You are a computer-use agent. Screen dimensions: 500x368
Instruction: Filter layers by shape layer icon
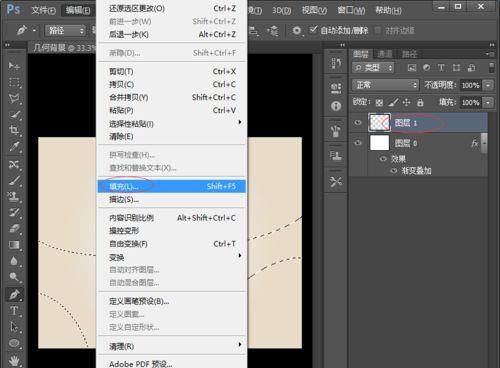pyautogui.click(x=456, y=68)
